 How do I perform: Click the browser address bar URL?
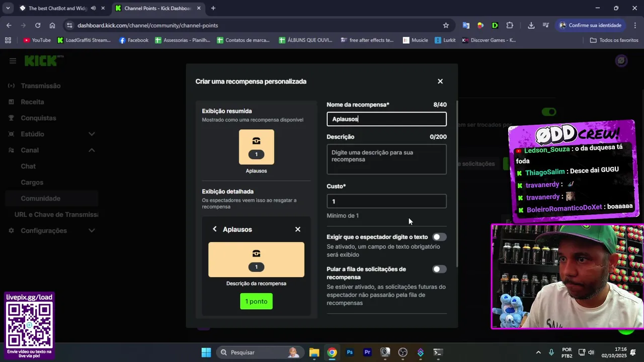pyautogui.click(x=148, y=25)
